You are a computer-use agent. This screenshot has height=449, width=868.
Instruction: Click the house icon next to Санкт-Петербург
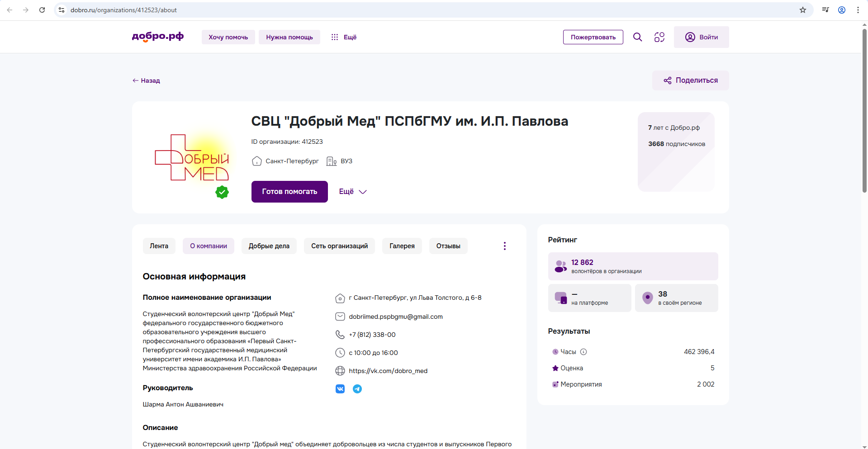(257, 161)
